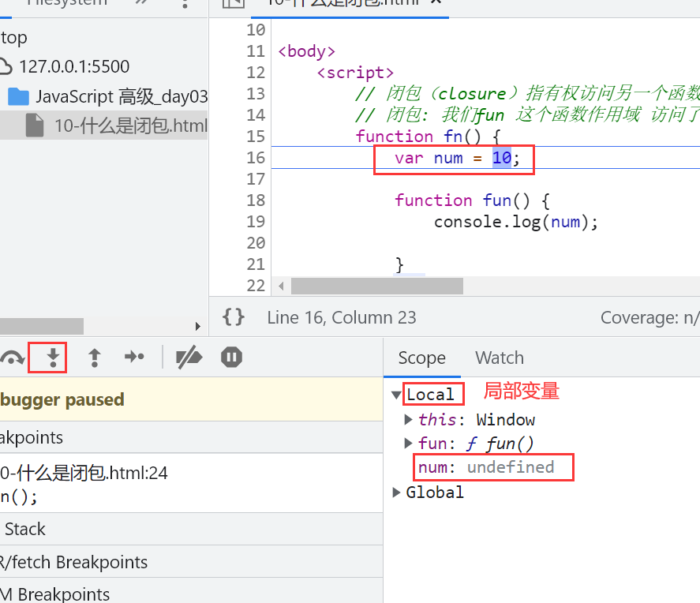Select the Scope tab
Screen dimensions: 700x603
[x=421, y=358]
